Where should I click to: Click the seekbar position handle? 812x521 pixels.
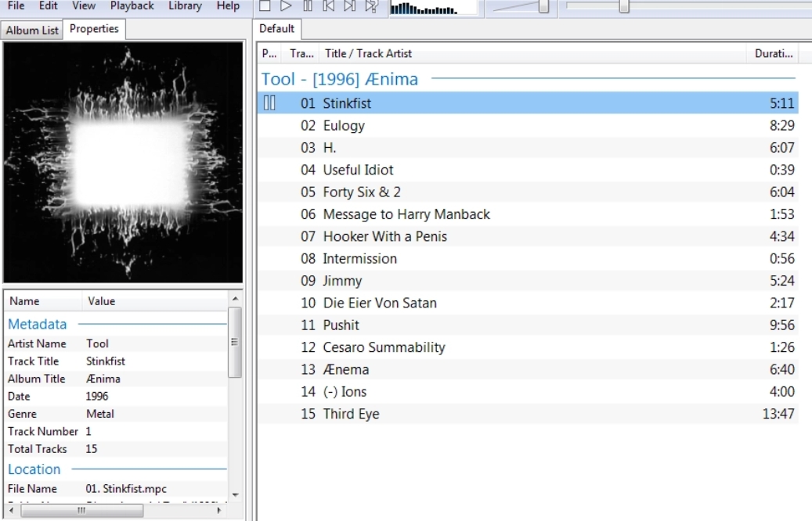(624, 6)
